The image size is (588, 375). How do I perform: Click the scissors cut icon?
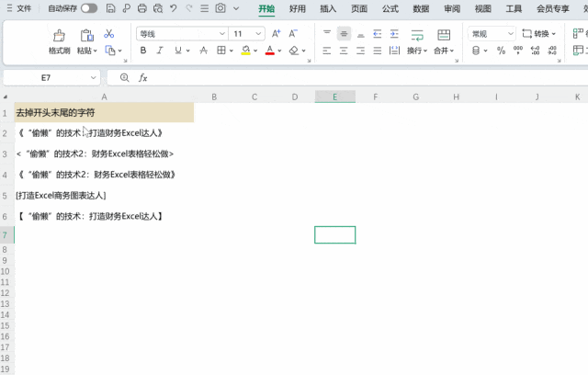pos(109,34)
